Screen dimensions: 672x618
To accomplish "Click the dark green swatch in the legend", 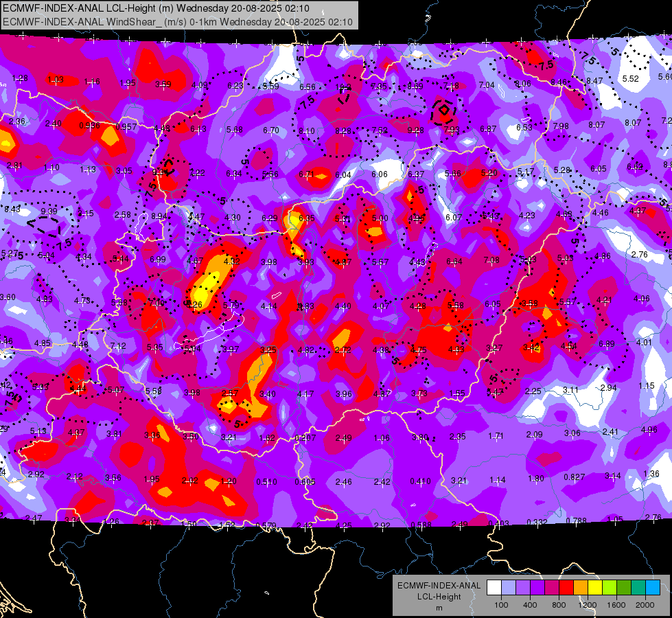I will coord(624,587).
